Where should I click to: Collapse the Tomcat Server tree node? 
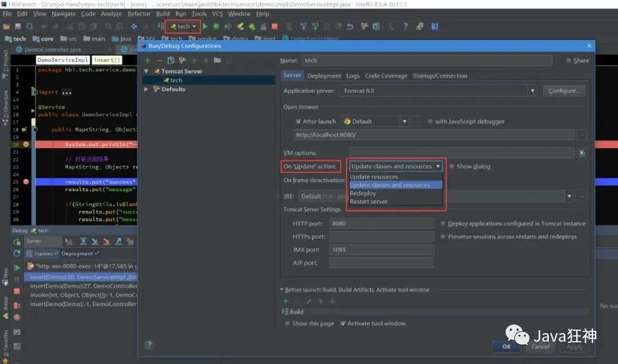tap(146, 72)
